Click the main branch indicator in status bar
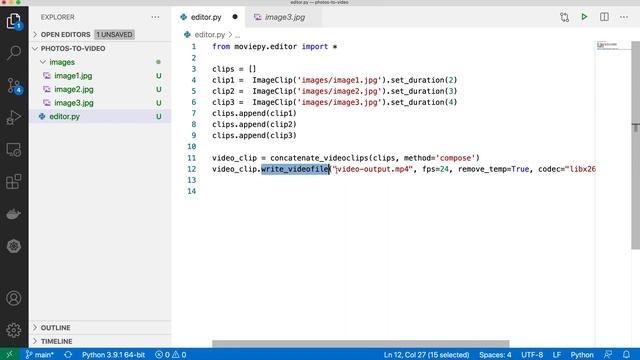Screen dimensions: 640x360 coord(40,355)
